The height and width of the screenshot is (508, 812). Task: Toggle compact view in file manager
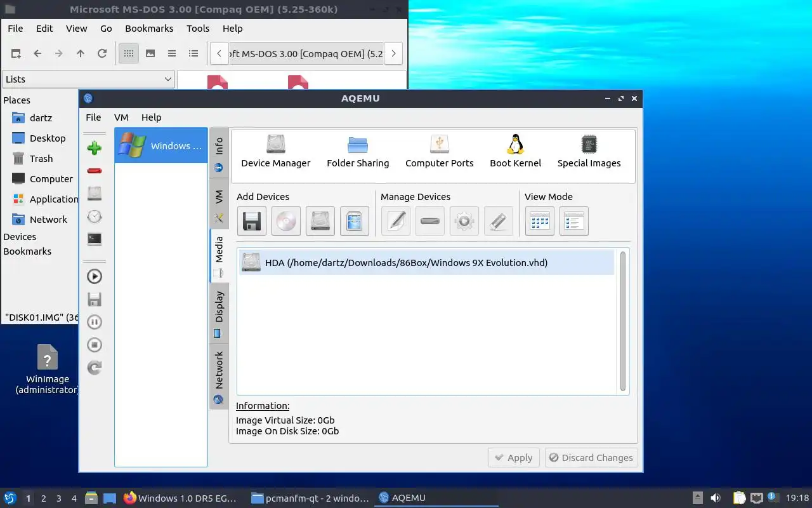172,54
